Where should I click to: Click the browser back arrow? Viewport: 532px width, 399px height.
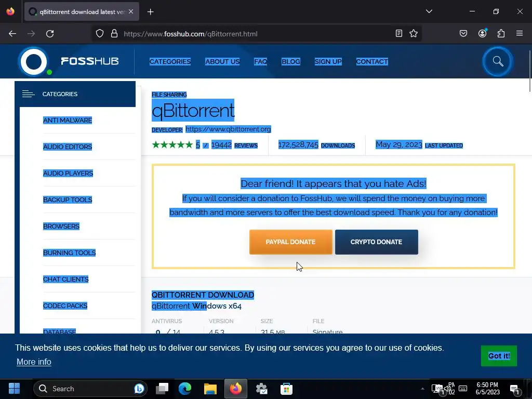(12, 34)
